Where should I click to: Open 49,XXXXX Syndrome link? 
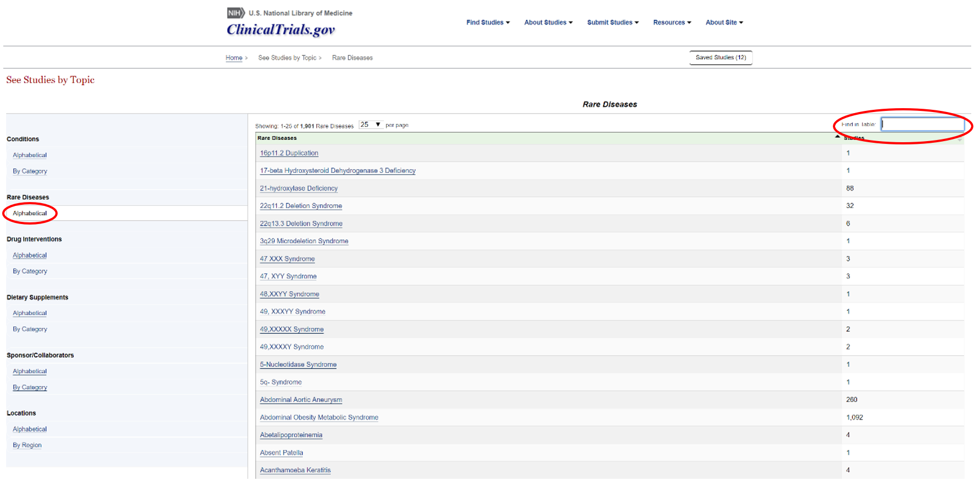click(x=292, y=329)
